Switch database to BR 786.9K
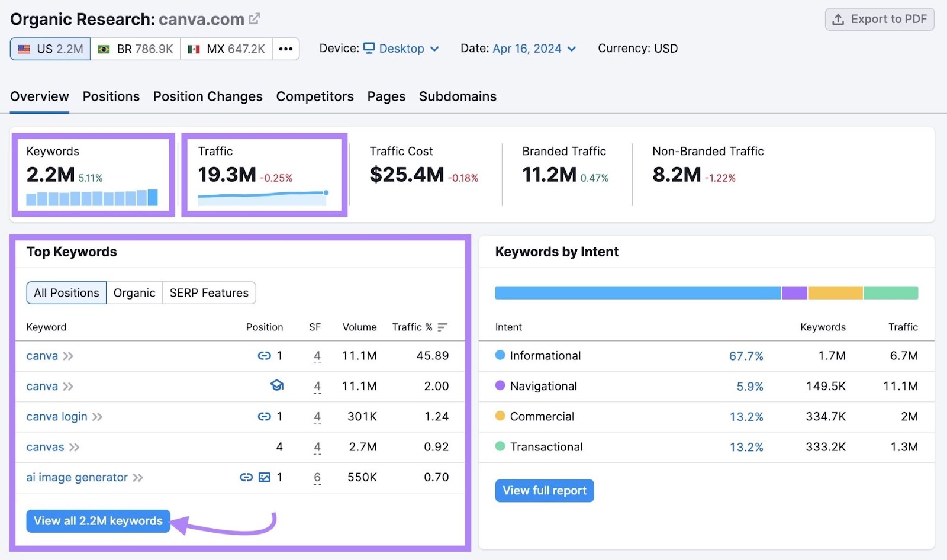Viewport: 947px width, 560px height. click(135, 49)
